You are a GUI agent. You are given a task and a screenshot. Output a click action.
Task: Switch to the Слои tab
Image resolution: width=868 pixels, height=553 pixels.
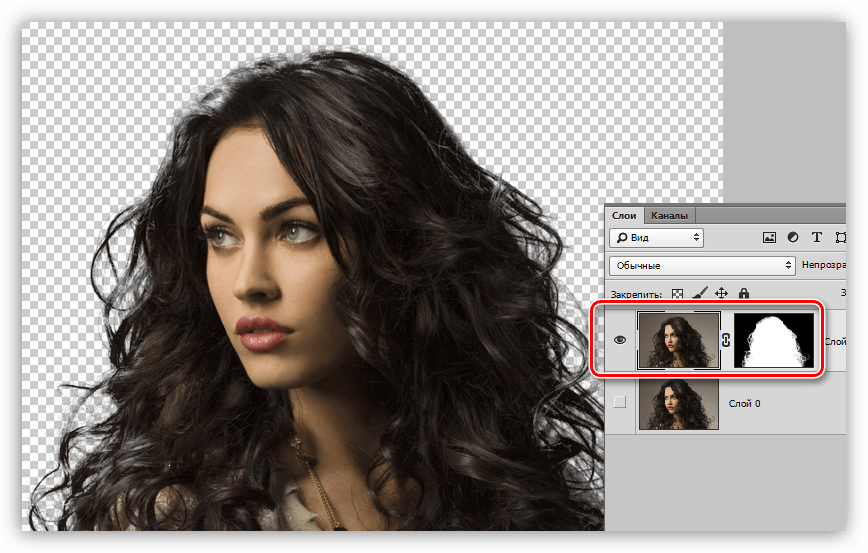pos(624,215)
